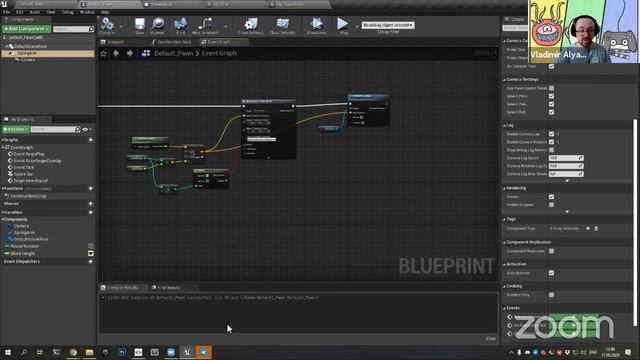Navigate back with the graph left arrow
Image resolution: width=640 pixels, height=360 pixels.
point(116,53)
